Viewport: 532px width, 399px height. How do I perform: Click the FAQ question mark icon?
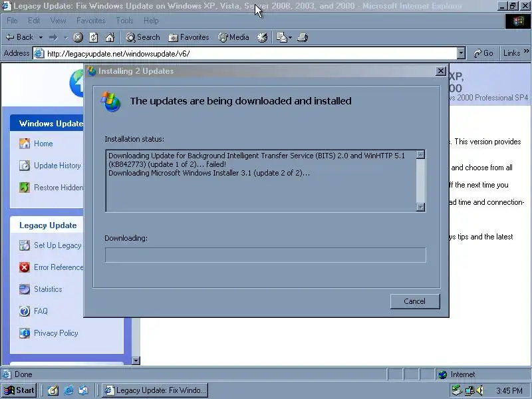click(25, 311)
